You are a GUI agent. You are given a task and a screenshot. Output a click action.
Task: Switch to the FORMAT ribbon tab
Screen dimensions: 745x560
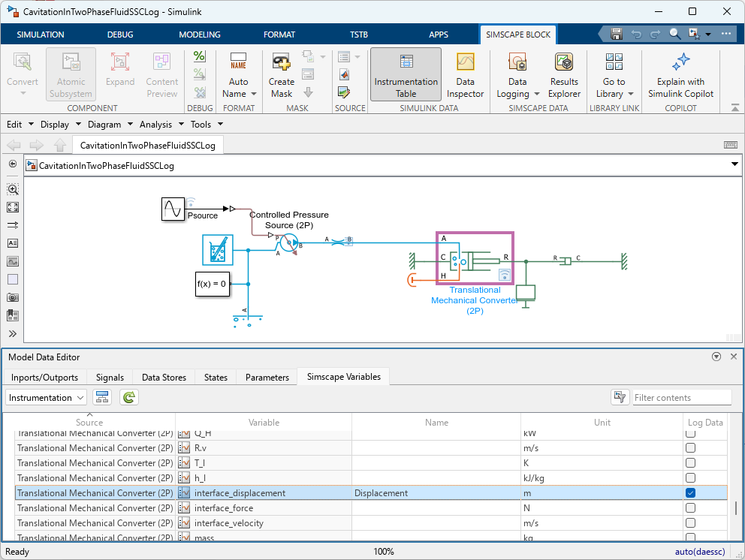[x=279, y=35]
